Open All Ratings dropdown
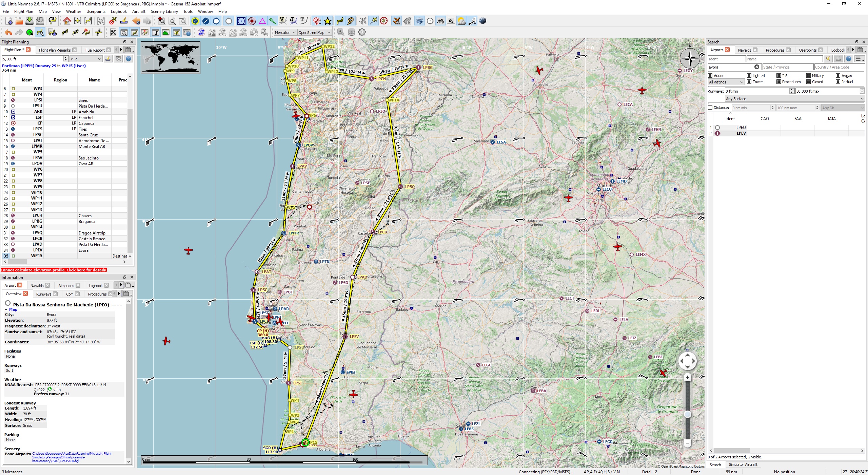Viewport: 868px width, 475px height. tap(726, 82)
